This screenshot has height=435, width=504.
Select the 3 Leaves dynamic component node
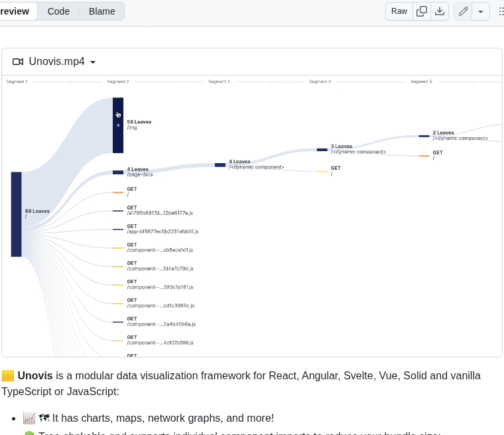322,150
